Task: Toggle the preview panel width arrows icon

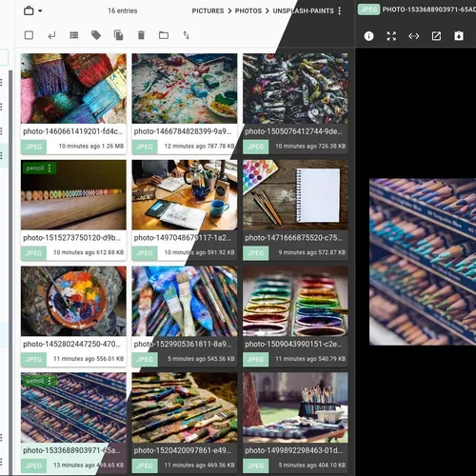Action: (414, 36)
